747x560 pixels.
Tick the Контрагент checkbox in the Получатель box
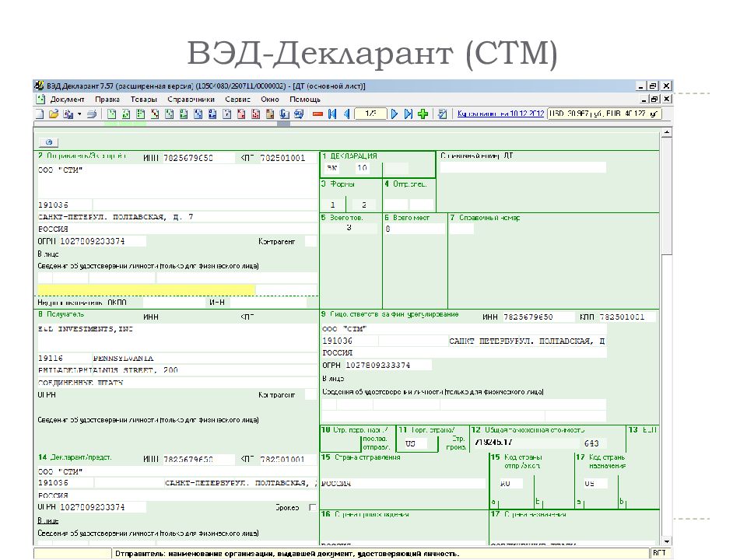[x=310, y=395]
